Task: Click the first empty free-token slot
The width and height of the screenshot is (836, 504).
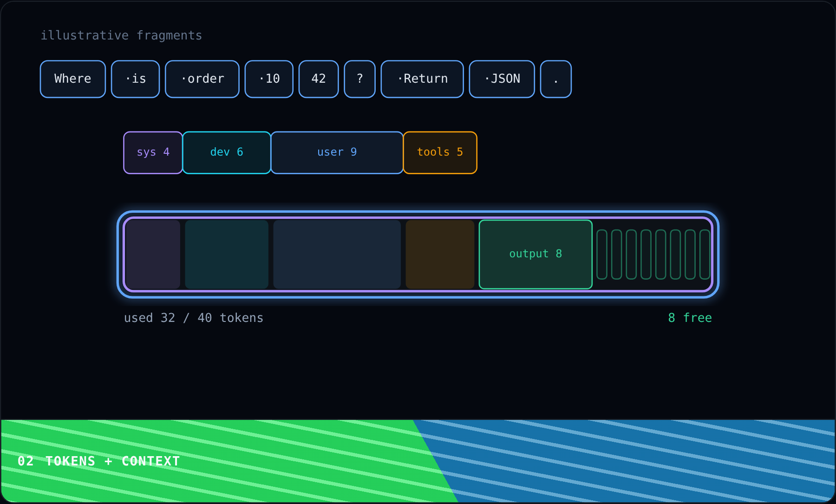Action: point(602,254)
